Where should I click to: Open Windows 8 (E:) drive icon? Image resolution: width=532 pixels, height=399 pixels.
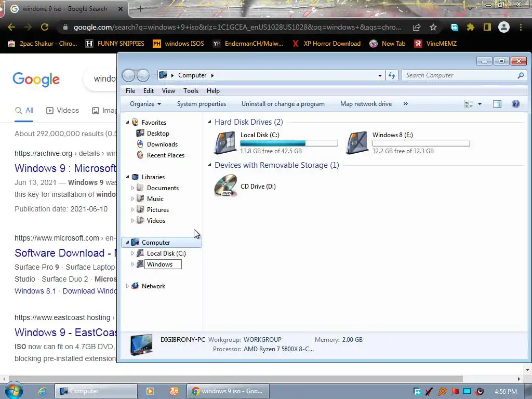click(x=357, y=143)
